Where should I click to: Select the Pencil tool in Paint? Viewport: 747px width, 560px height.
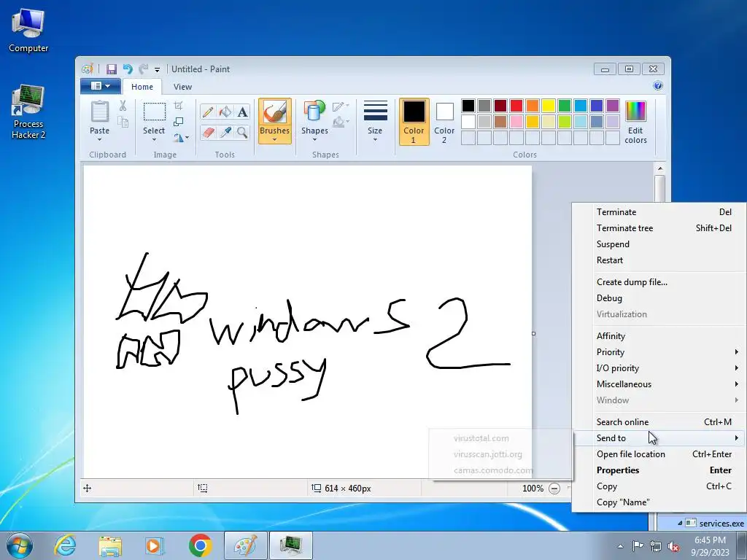208,112
